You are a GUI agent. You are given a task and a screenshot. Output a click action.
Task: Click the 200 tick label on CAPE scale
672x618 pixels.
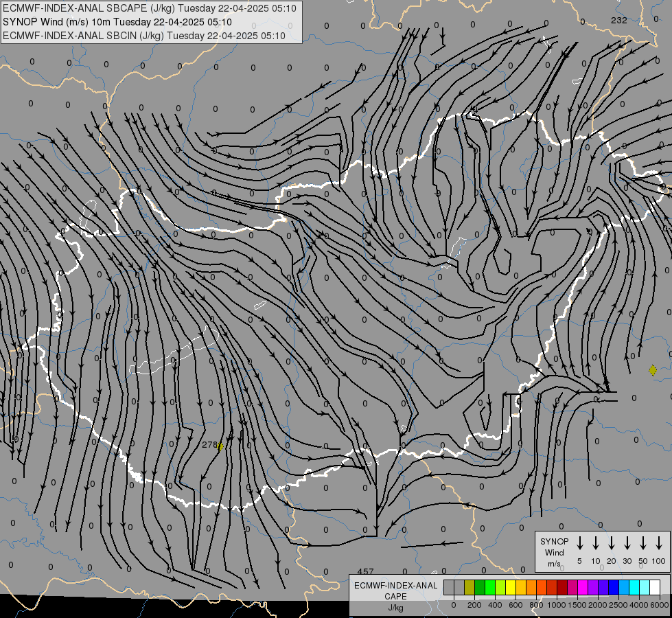[474, 605]
